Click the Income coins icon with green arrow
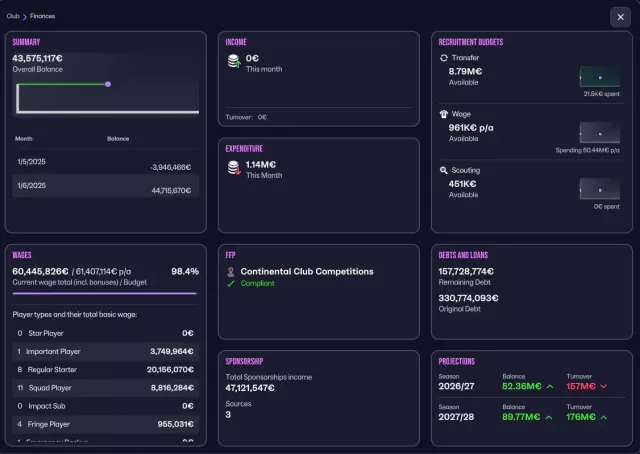640x454 pixels. [x=234, y=61]
